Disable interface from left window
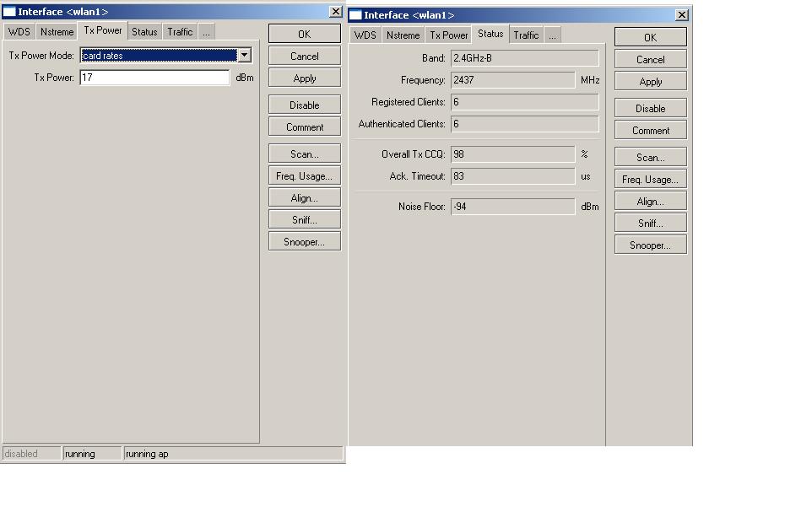812x528 pixels. point(305,105)
